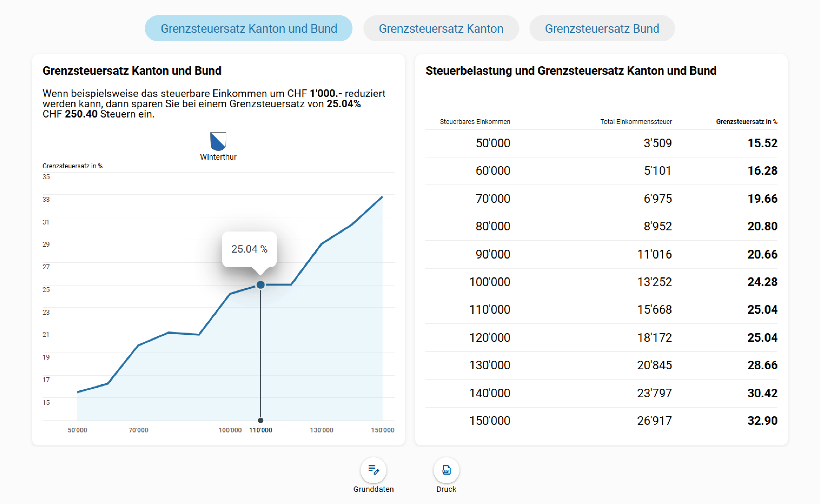The image size is (820, 504).
Task: Click the 25.04 % chart tooltip
Action: point(249,249)
